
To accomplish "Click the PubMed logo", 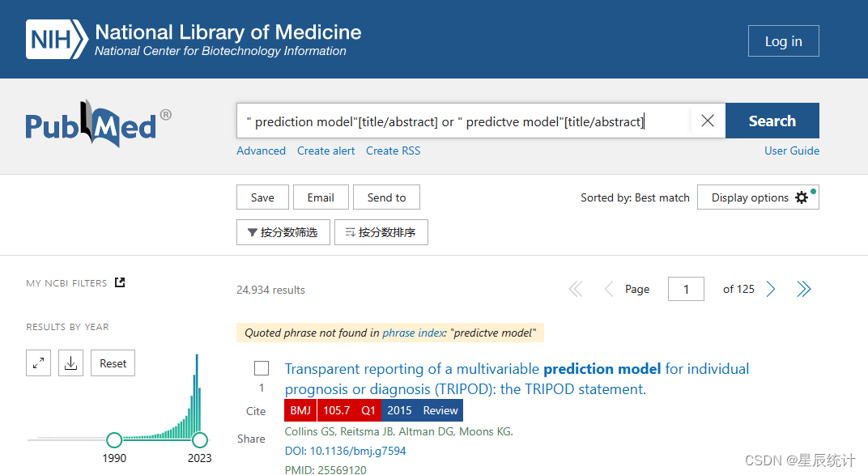I will pos(98,124).
